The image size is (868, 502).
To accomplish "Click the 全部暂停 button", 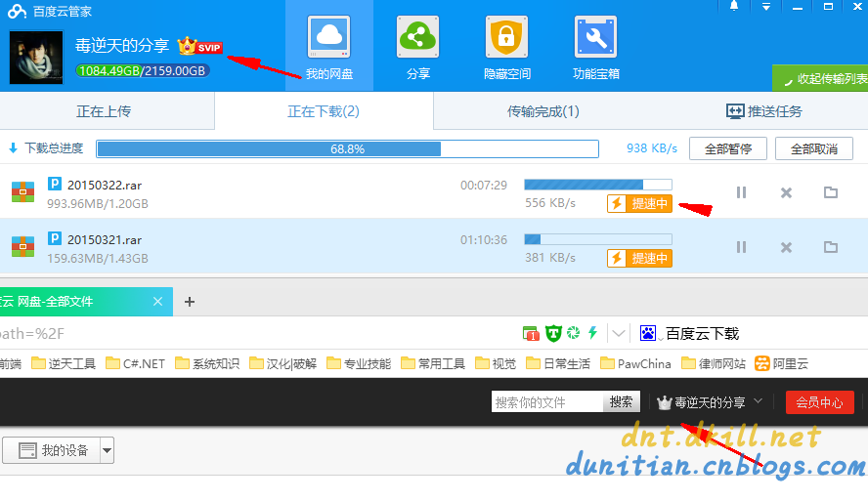I will click(x=728, y=148).
